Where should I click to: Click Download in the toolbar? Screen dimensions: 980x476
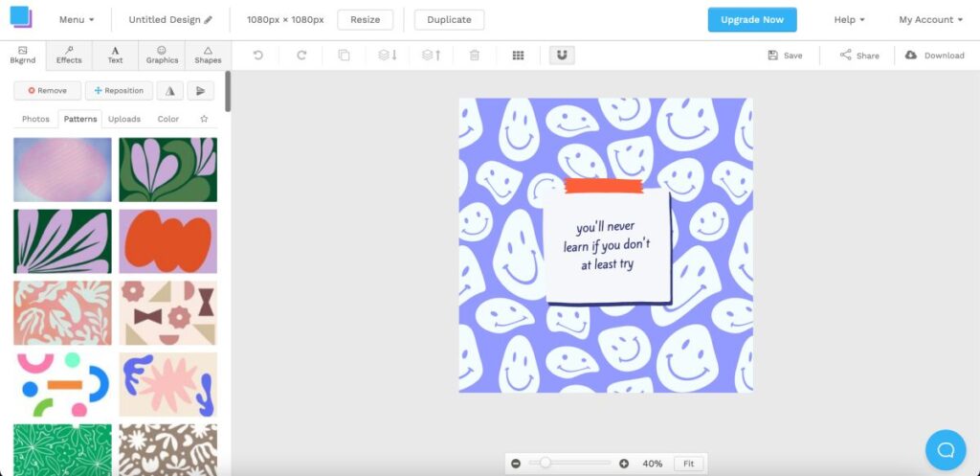pos(935,55)
